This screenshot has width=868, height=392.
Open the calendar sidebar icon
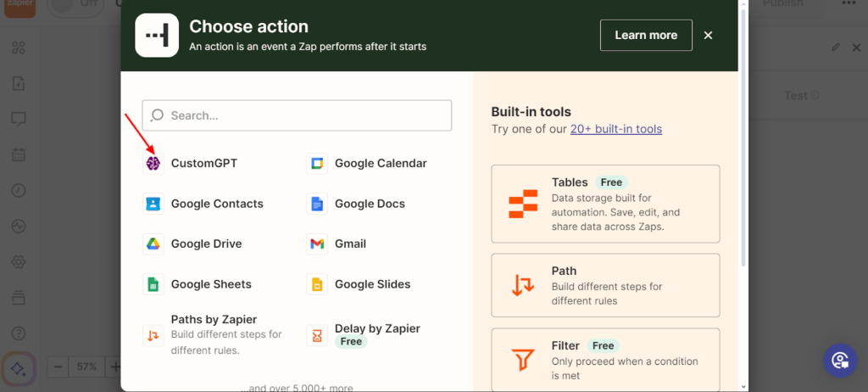[19, 154]
